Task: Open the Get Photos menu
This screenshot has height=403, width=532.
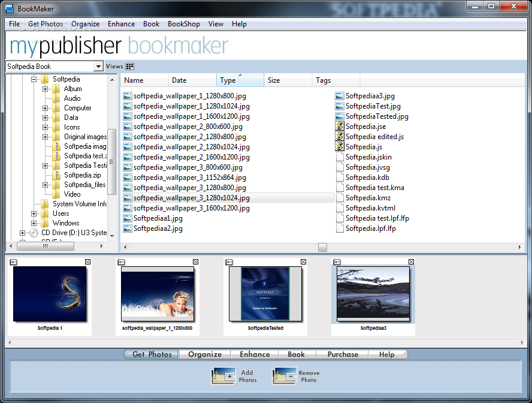Action: 46,24
